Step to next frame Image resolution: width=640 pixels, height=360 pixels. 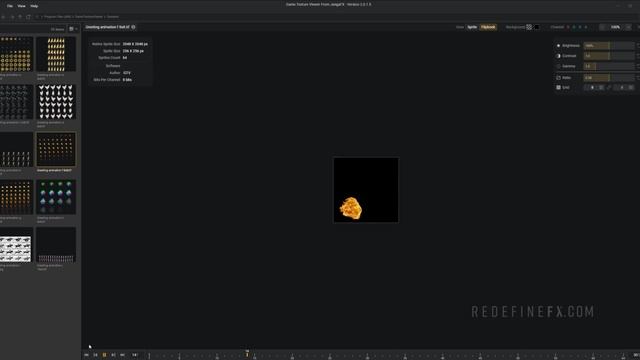113,355
